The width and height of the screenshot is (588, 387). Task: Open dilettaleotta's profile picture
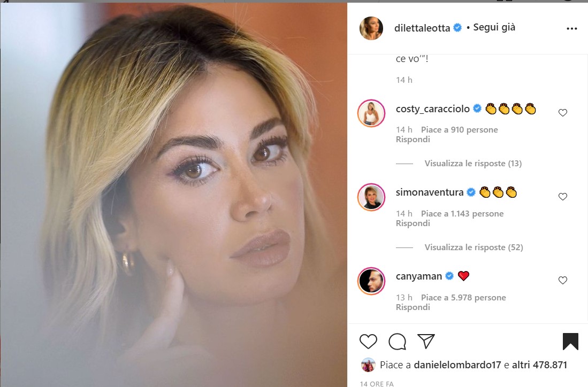point(371,28)
